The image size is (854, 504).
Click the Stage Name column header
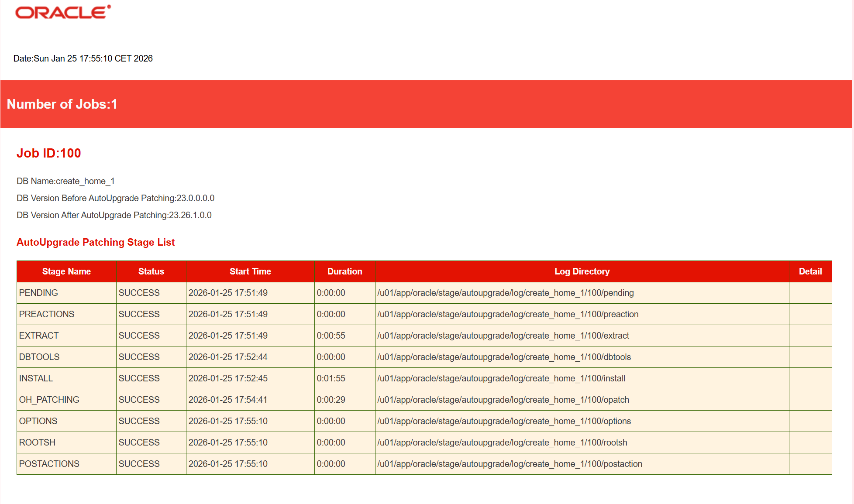click(x=66, y=271)
